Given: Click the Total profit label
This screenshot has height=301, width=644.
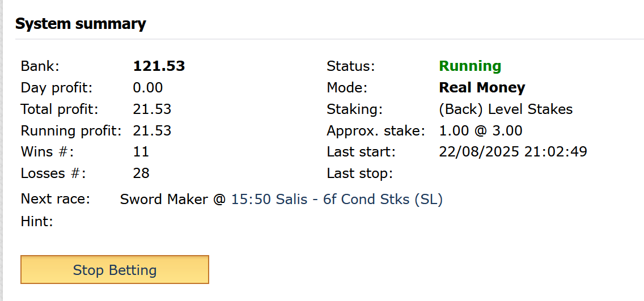Looking at the screenshot, I should (60, 109).
